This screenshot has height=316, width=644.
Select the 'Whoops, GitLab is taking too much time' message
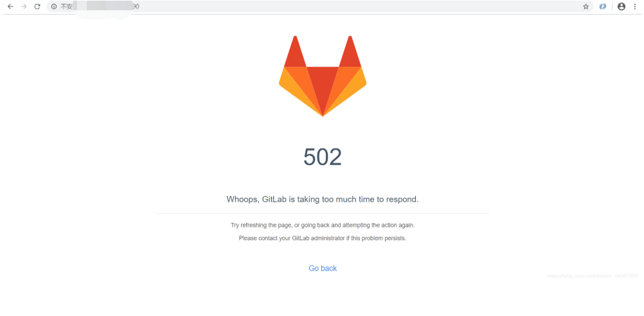[x=323, y=200]
